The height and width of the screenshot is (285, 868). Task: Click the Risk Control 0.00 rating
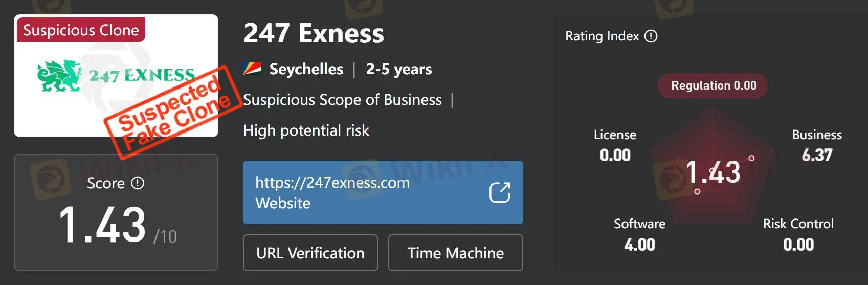click(798, 234)
